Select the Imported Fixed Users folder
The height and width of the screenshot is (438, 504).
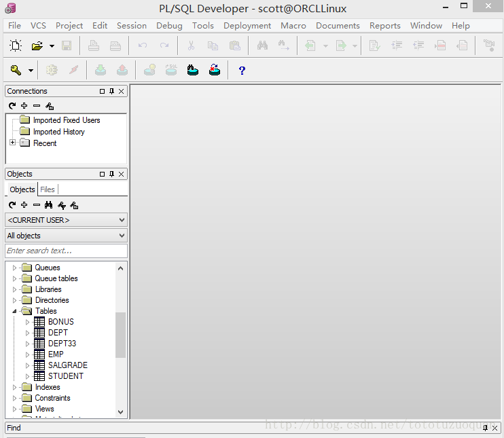click(x=67, y=120)
